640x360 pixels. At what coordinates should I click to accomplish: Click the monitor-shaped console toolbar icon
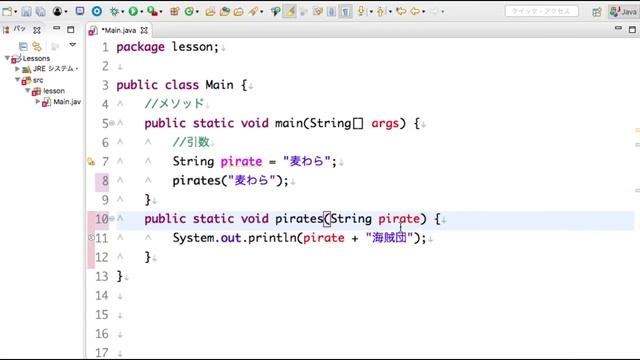80,11
